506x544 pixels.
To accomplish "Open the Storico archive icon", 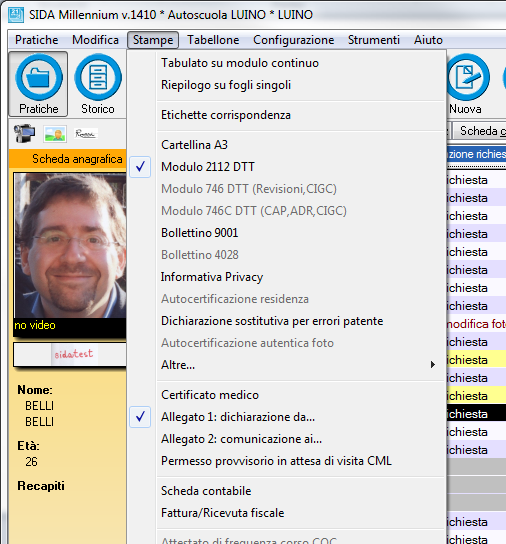I will pyautogui.click(x=98, y=77).
